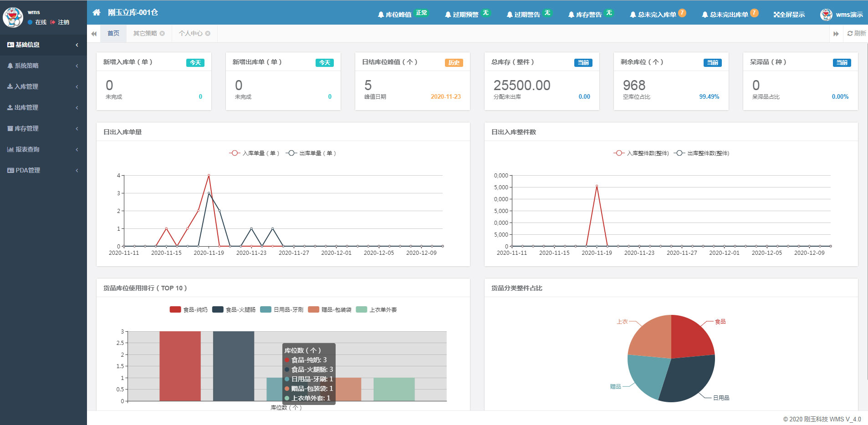
Task: Toggle 入库单量 legend series
Action: (254, 153)
